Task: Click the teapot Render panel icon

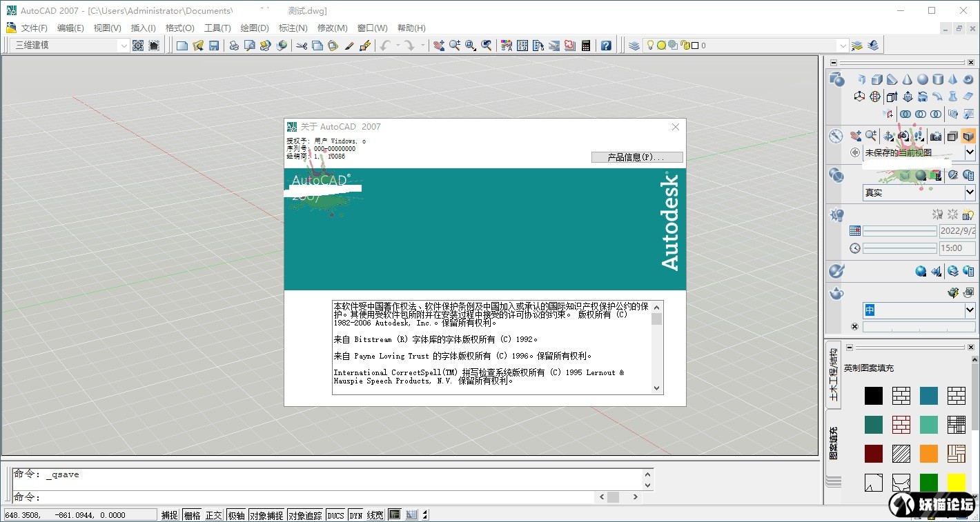Action: [x=836, y=294]
